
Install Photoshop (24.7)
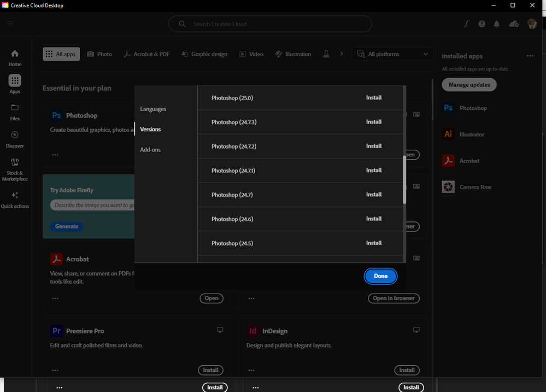click(x=374, y=195)
